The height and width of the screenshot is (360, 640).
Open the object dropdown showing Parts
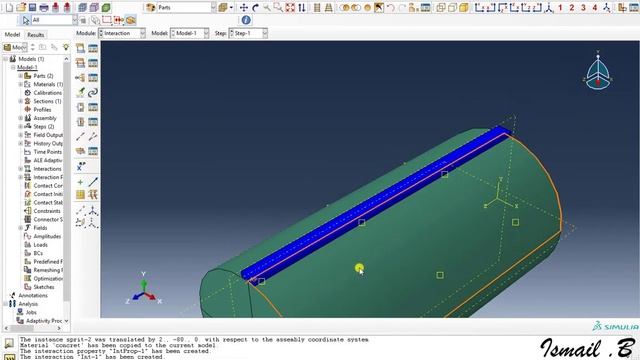click(186, 7)
